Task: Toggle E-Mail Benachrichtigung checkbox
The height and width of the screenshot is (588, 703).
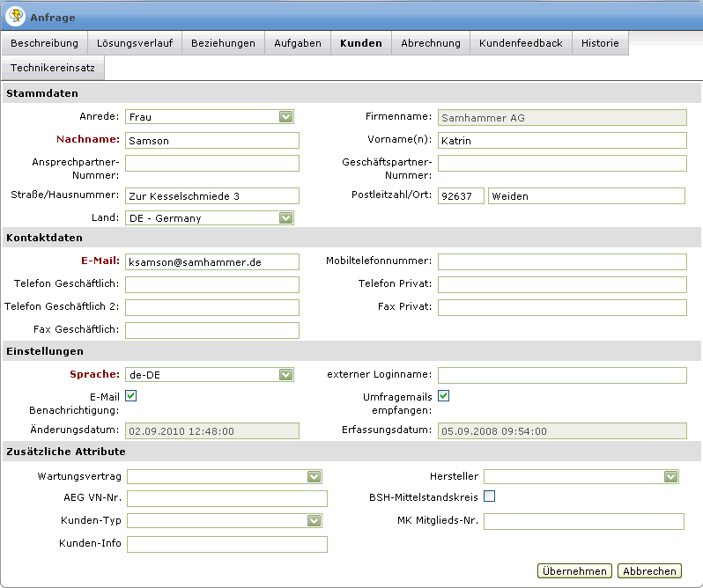Action: point(131,396)
